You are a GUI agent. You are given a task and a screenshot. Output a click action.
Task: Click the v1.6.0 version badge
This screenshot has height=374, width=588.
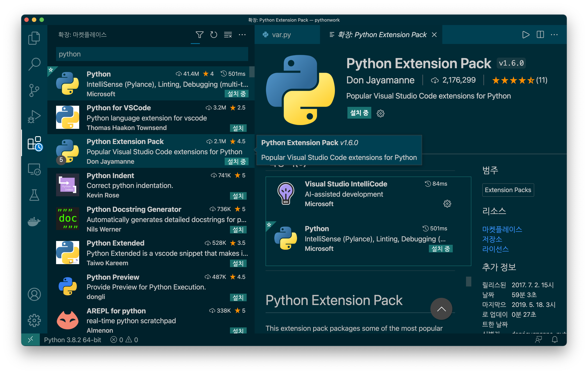(x=511, y=63)
